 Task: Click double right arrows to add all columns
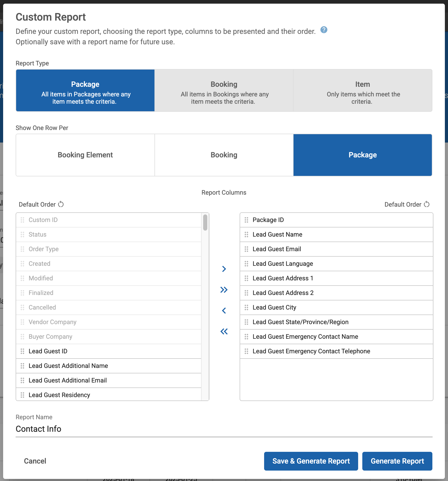[x=224, y=290]
